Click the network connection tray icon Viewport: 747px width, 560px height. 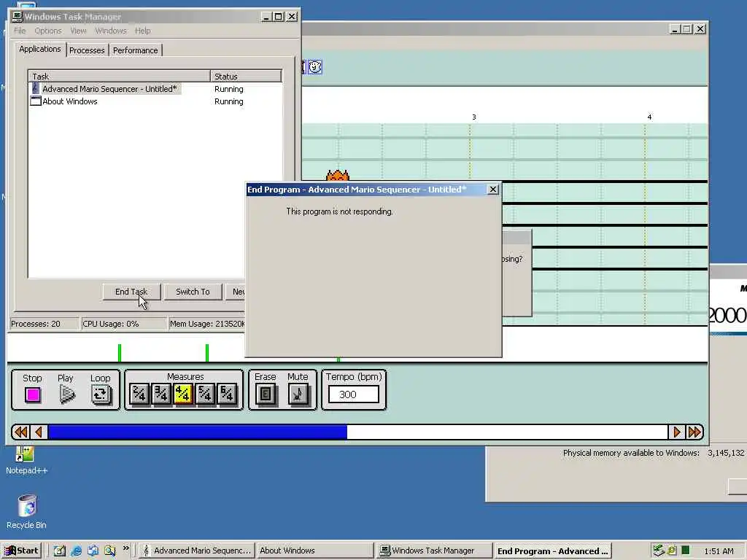point(659,550)
